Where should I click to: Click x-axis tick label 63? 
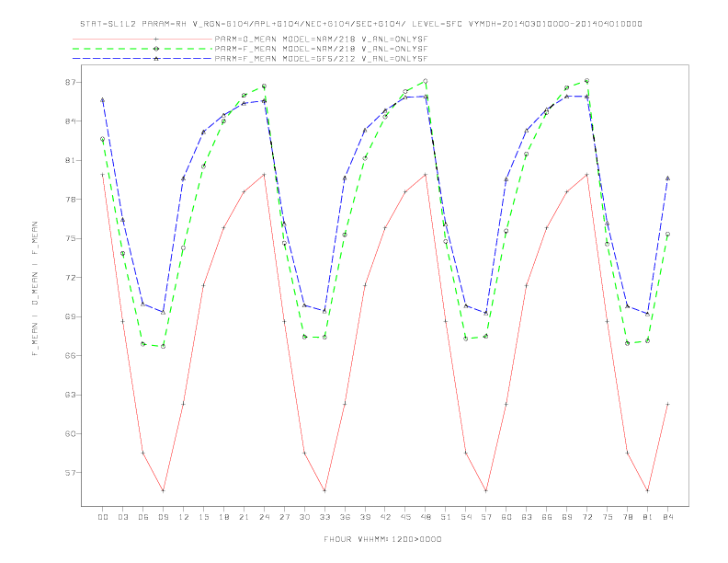tap(527, 517)
